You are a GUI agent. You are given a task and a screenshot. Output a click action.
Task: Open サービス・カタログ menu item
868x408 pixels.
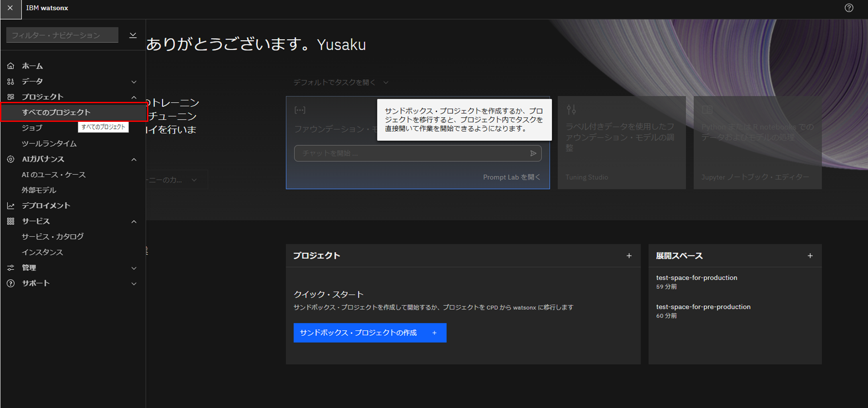(52, 236)
